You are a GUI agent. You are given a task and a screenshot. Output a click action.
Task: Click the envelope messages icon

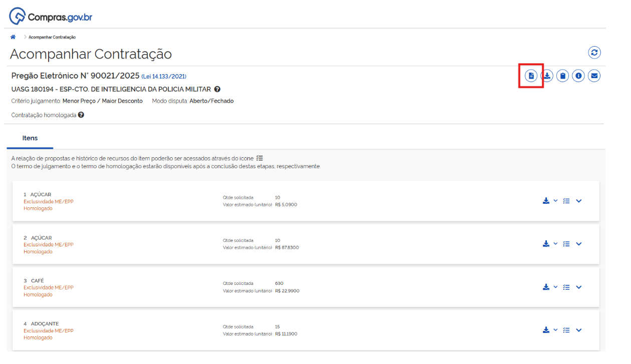click(594, 76)
